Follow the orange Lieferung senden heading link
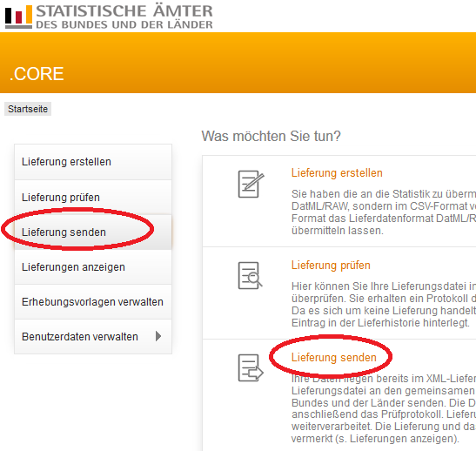The height and width of the screenshot is (451, 476). 333,358
